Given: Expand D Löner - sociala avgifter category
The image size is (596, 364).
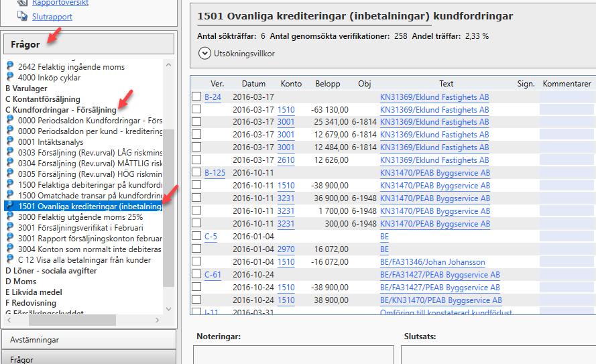Looking at the screenshot, I should click(51, 271).
